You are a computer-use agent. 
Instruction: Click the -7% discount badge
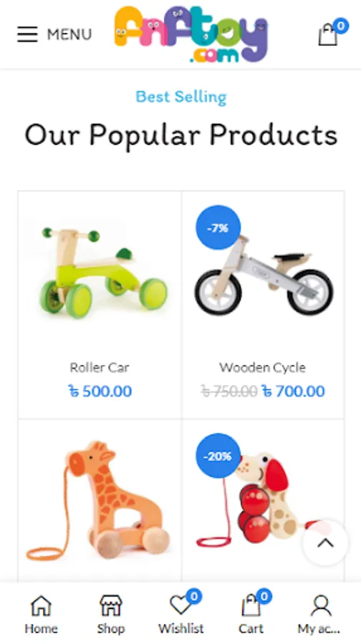(x=218, y=228)
